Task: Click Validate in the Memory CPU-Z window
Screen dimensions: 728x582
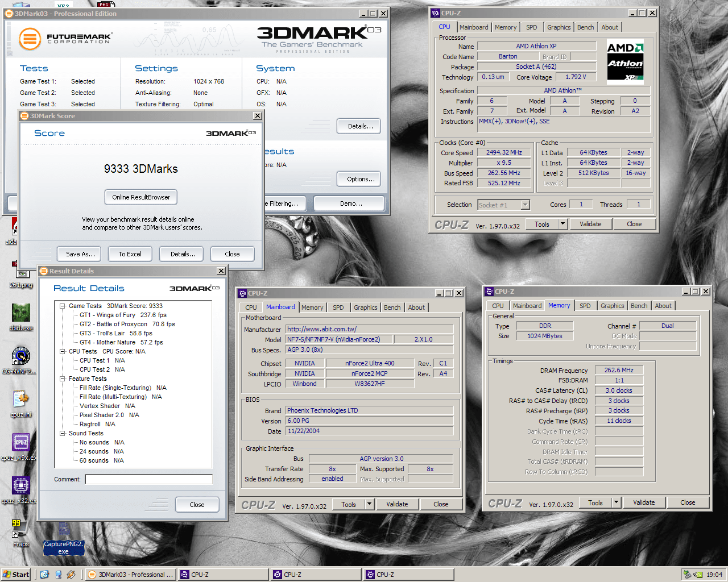Action: coord(644,502)
